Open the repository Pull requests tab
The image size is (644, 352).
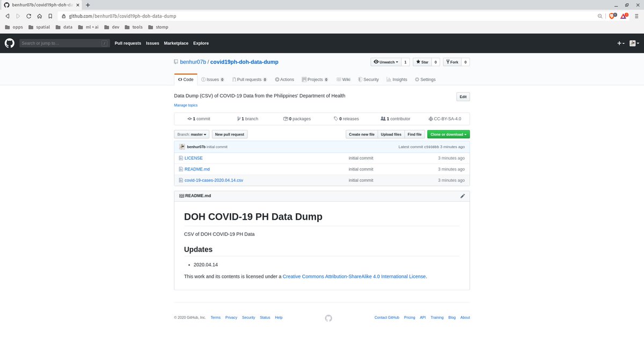pos(250,80)
